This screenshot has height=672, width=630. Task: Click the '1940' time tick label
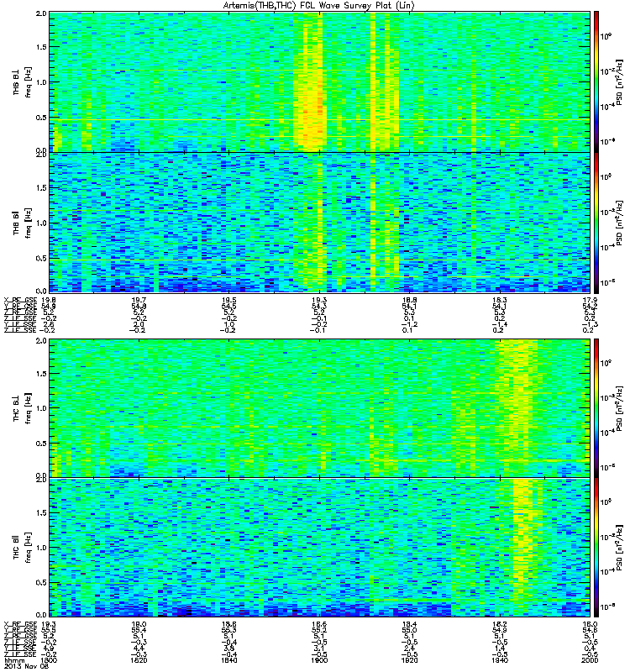(x=500, y=660)
